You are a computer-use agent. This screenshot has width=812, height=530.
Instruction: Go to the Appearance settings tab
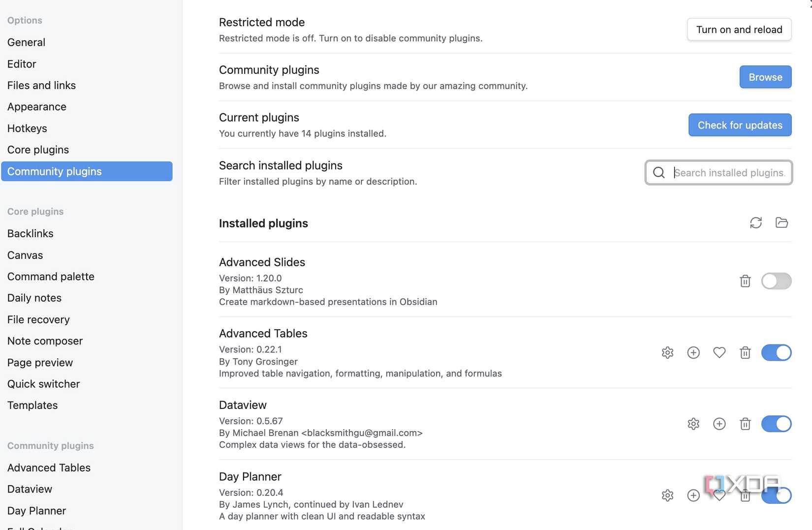tap(36, 107)
